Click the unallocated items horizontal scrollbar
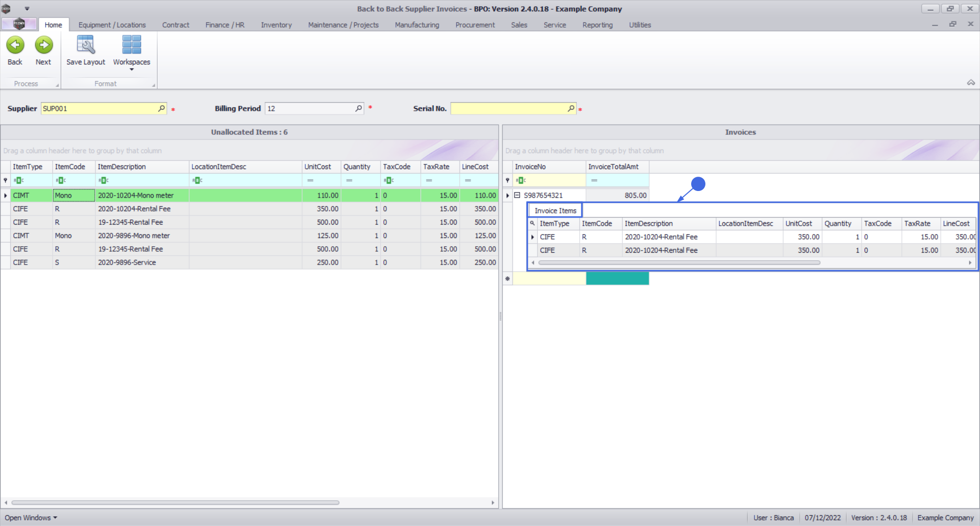 click(x=175, y=503)
